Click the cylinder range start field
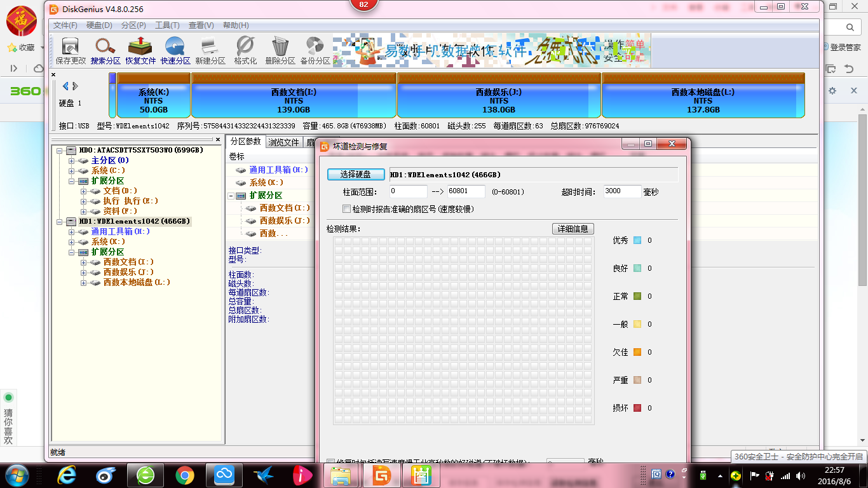 click(408, 191)
